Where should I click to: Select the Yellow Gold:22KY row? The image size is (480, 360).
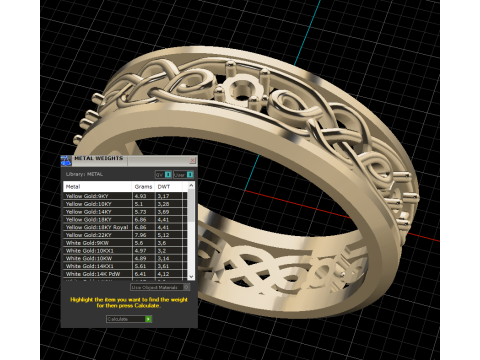pos(125,235)
